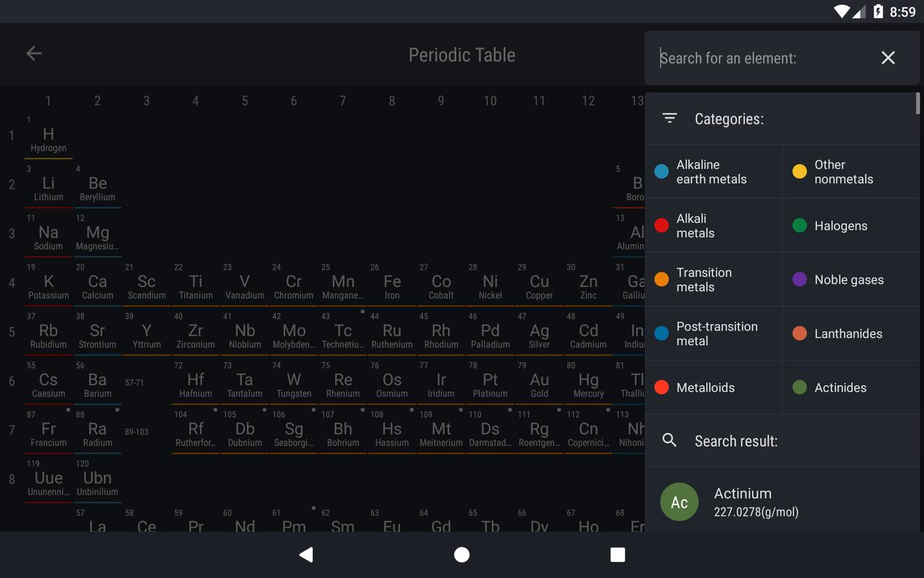Open the Calcium element cell

click(97, 285)
